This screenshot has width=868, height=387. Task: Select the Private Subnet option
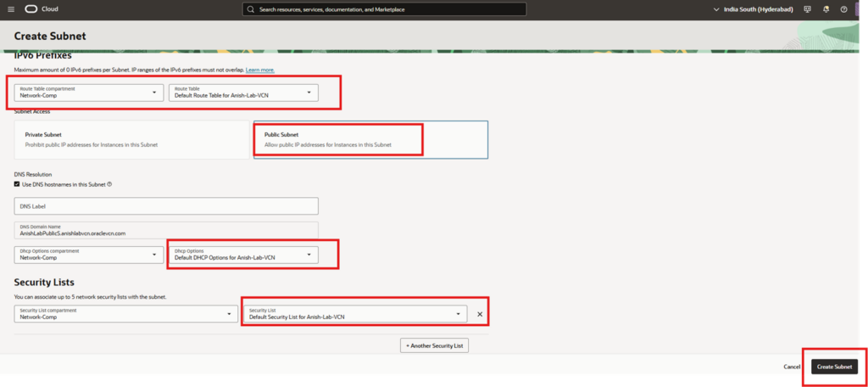(x=131, y=139)
